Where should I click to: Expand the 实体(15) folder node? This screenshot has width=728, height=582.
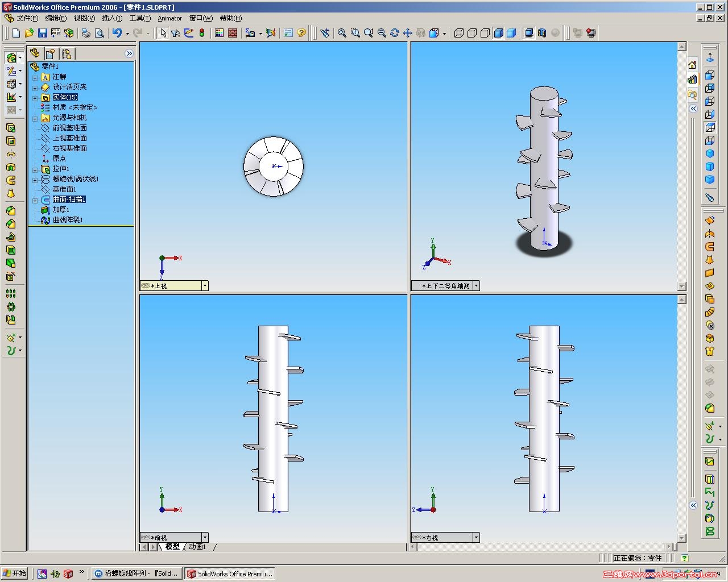click(35, 98)
